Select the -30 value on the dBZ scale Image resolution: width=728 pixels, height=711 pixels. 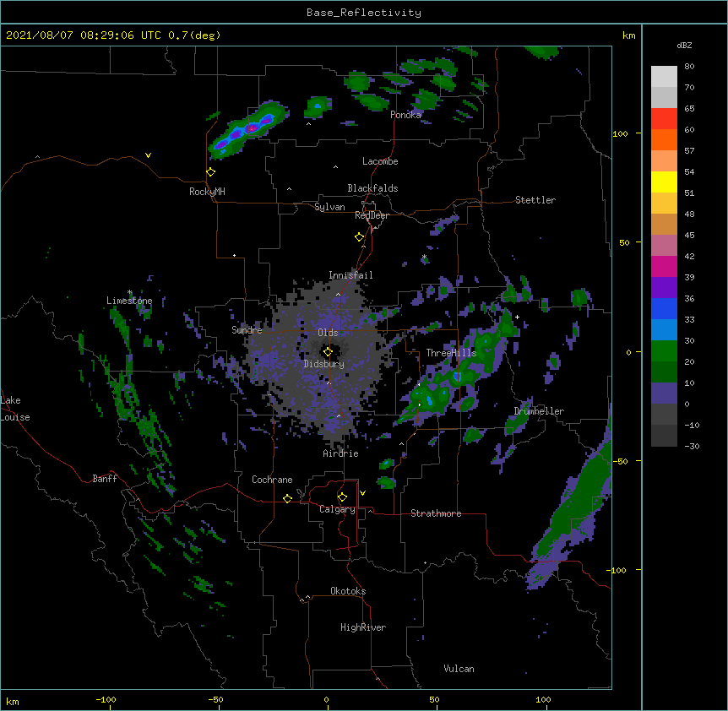(x=692, y=446)
